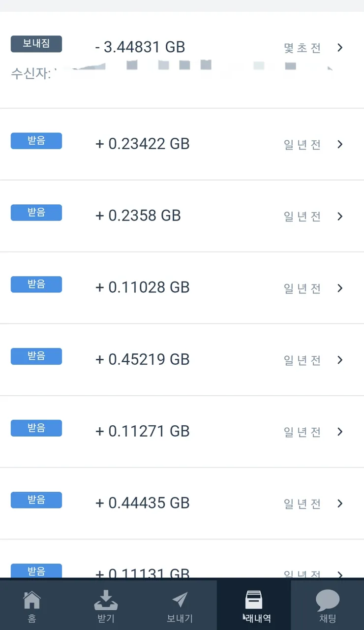
Task: Click 받음 badge beside +0.44435 GB
Action: click(36, 500)
